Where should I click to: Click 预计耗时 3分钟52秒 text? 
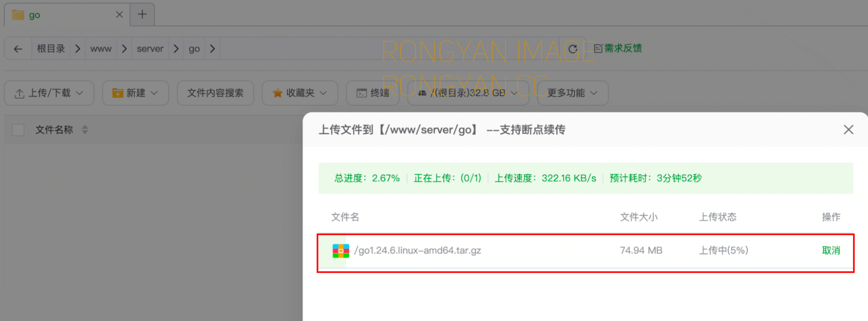click(655, 178)
